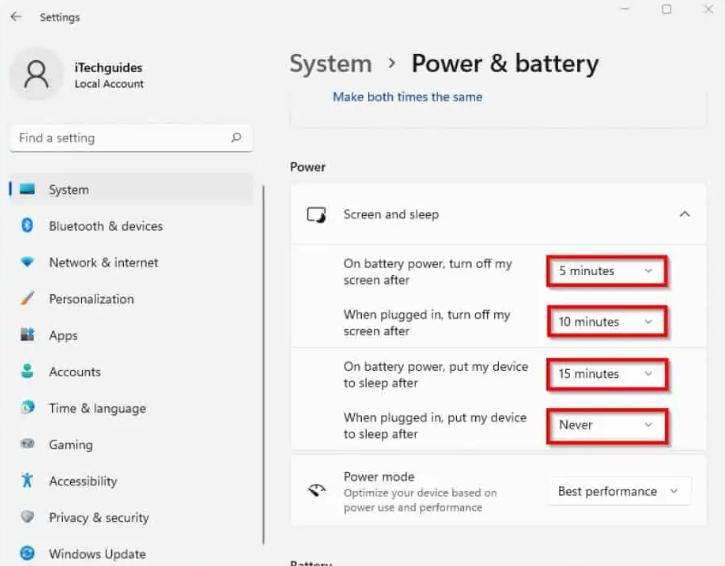
Task: Click the back arrow icon in Settings
Action: pyautogui.click(x=16, y=17)
